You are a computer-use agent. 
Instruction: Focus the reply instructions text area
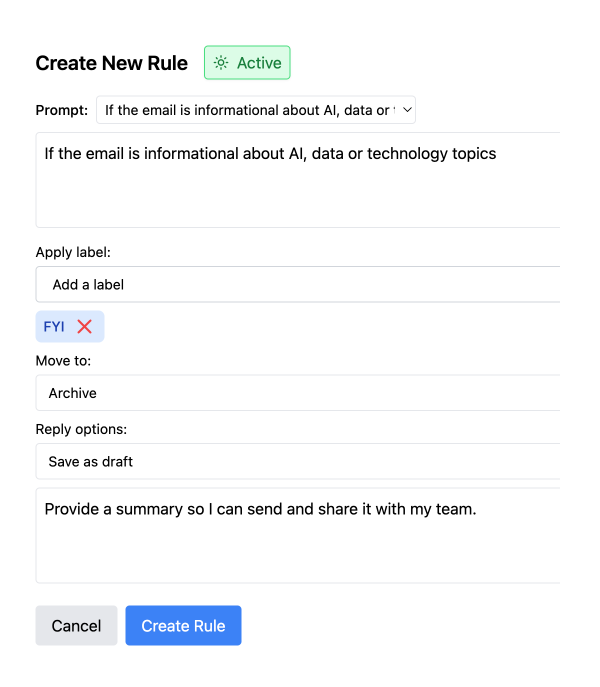point(298,535)
